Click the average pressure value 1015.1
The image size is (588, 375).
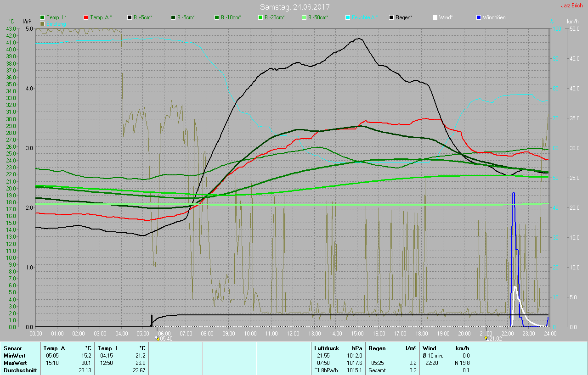pyautogui.click(x=355, y=370)
